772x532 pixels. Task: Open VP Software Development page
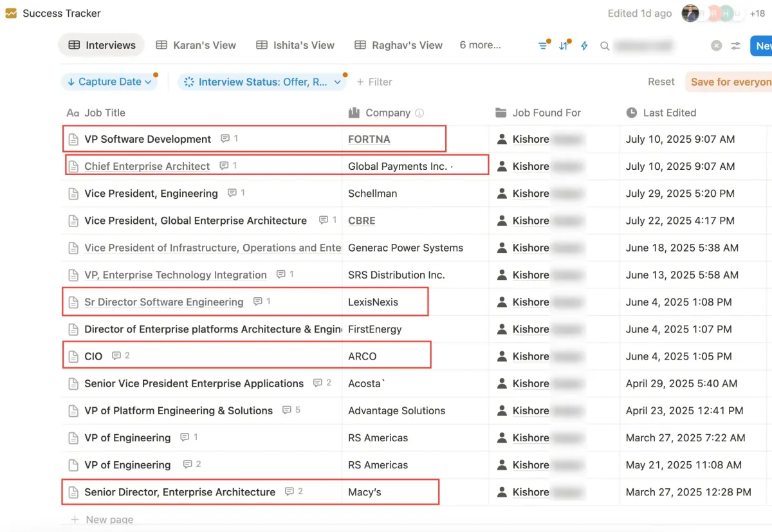147,139
